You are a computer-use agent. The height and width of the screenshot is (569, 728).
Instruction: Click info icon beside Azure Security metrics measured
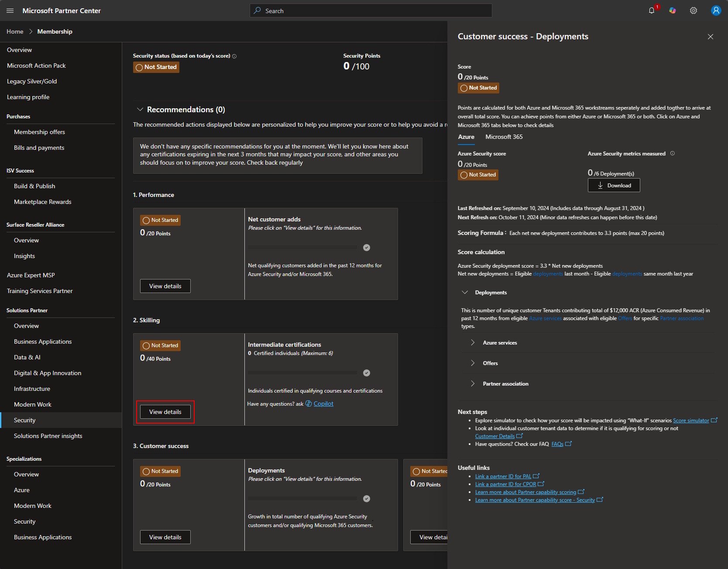tap(672, 153)
